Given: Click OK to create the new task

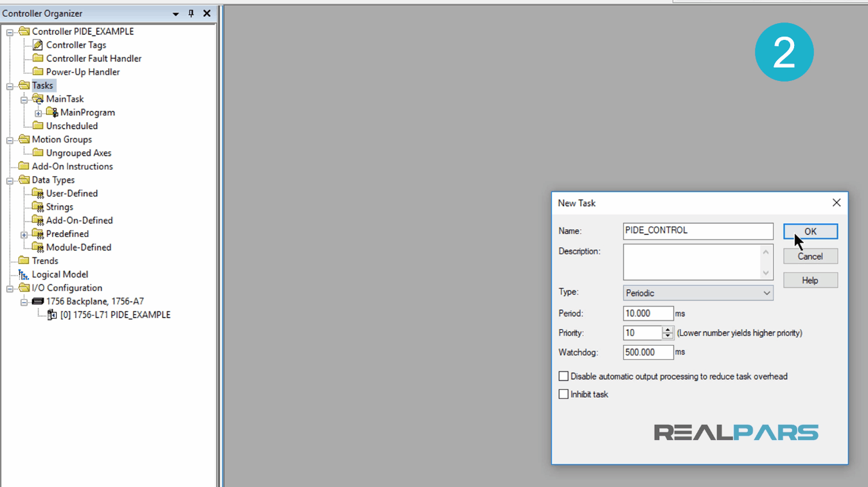Looking at the screenshot, I should [x=810, y=231].
